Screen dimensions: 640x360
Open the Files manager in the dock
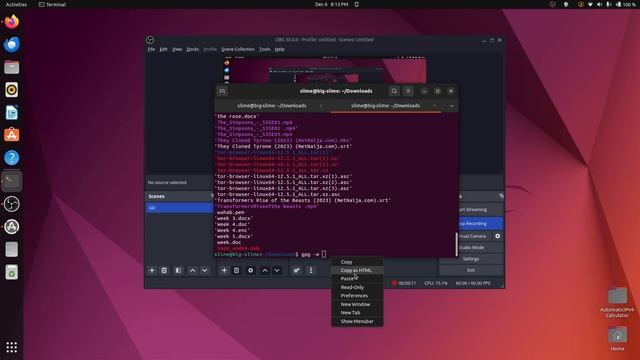[x=11, y=67]
